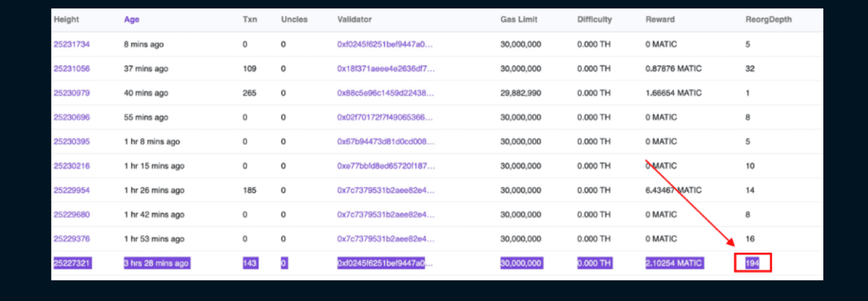
Task: Select the Txn count 185
Action: click(250, 190)
